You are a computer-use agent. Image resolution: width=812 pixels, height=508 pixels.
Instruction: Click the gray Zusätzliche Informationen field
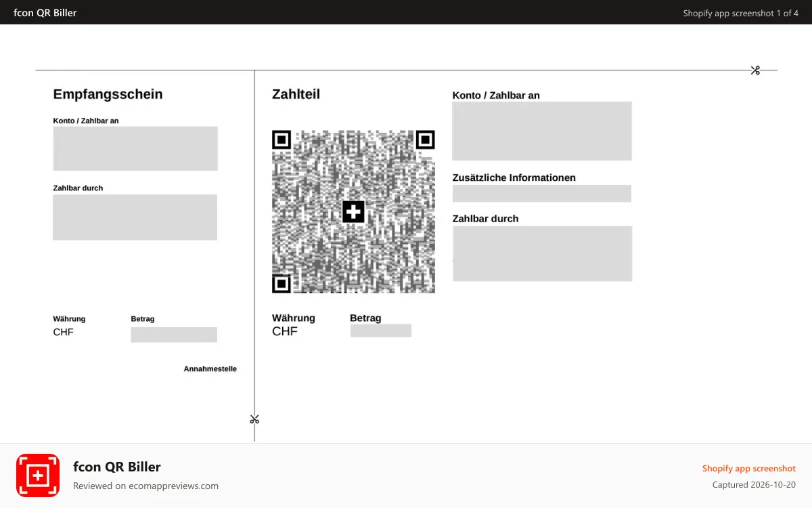click(542, 194)
